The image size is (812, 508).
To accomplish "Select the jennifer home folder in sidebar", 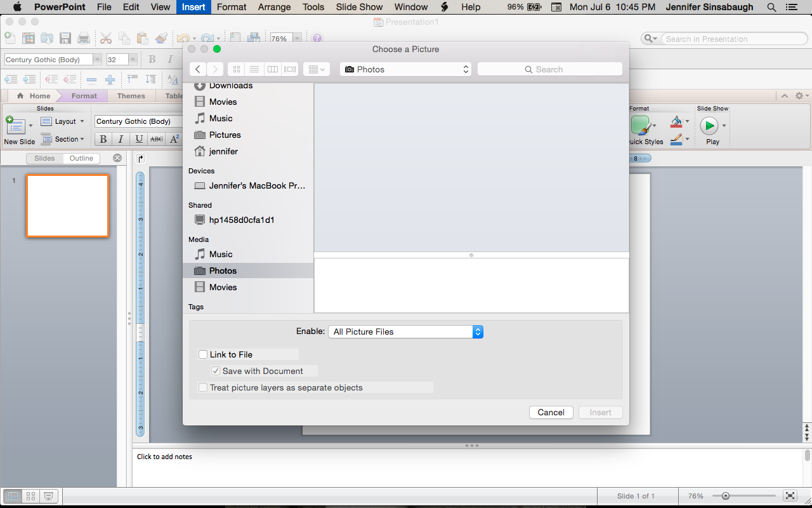I will 248,151.
